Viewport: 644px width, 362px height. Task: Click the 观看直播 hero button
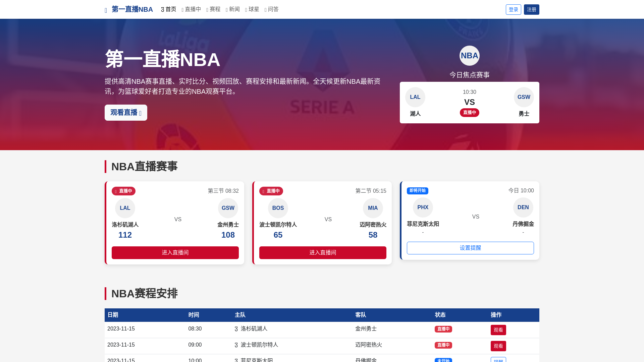126,113
